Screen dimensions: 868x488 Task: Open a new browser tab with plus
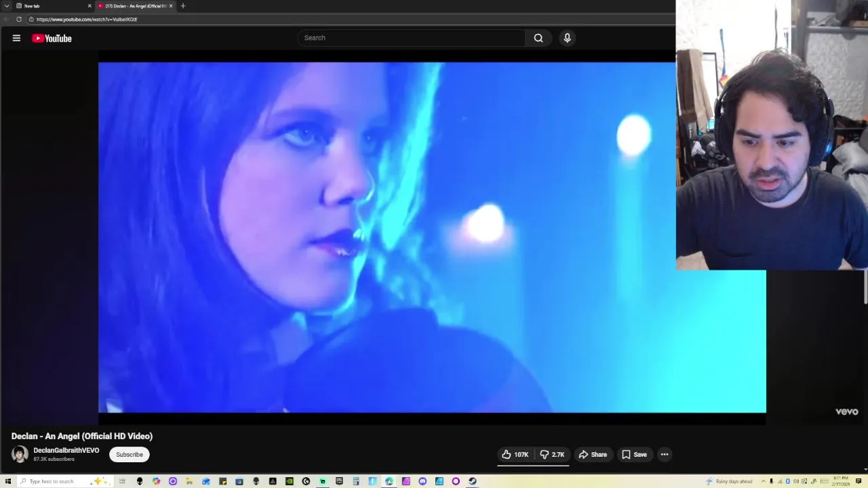[182, 6]
